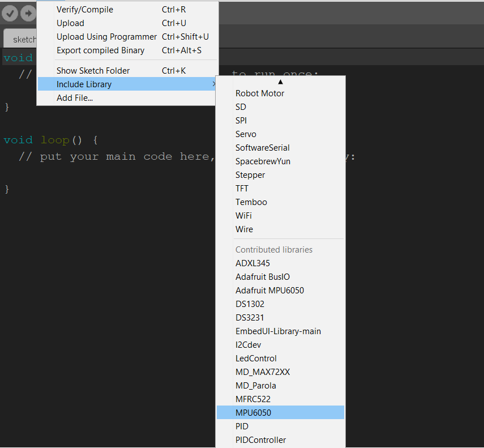Viewport: 484px width, 448px height.
Task: Select the DS3231 library
Action: [x=280, y=317]
